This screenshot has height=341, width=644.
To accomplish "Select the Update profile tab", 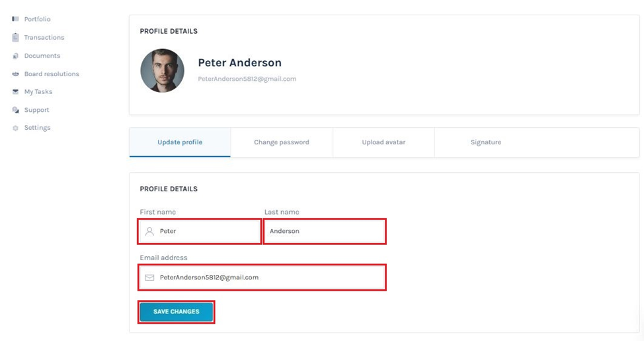I will tap(180, 142).
